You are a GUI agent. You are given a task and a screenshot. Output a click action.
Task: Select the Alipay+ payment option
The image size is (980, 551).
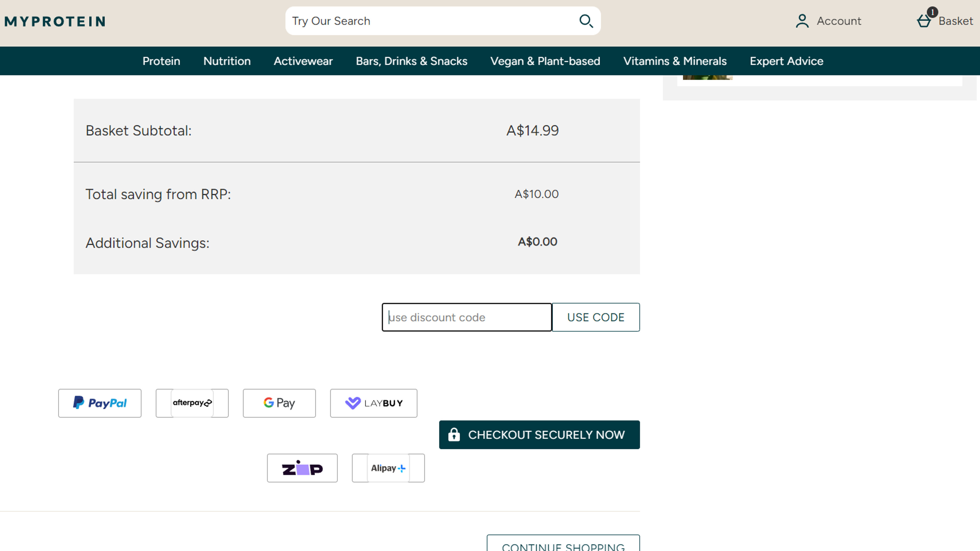click(388, 468)
